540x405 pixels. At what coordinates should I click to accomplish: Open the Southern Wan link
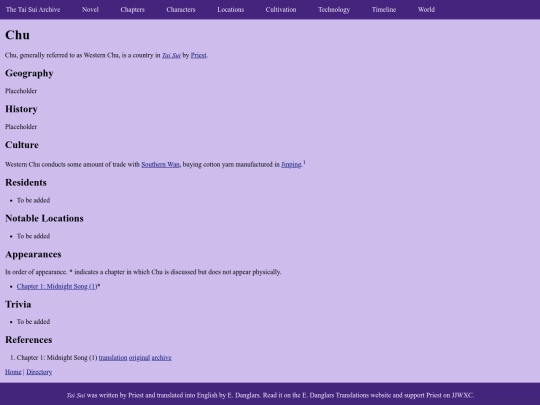point(160,165)
